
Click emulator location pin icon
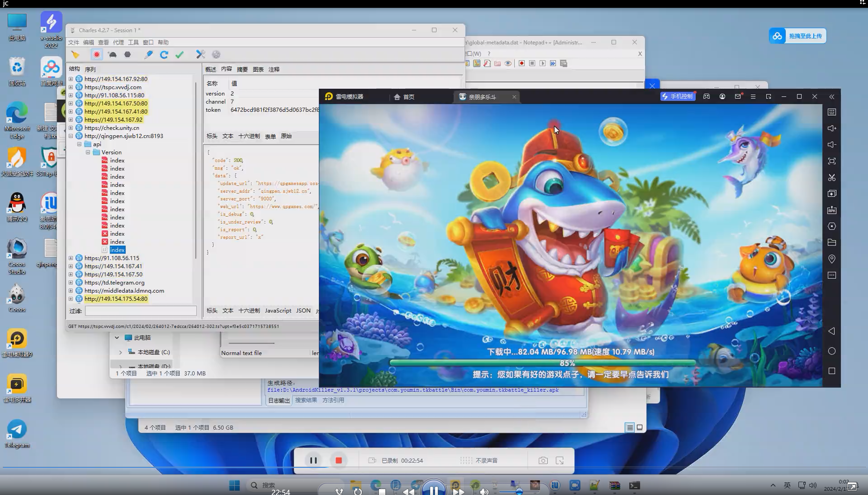(832, 259)
